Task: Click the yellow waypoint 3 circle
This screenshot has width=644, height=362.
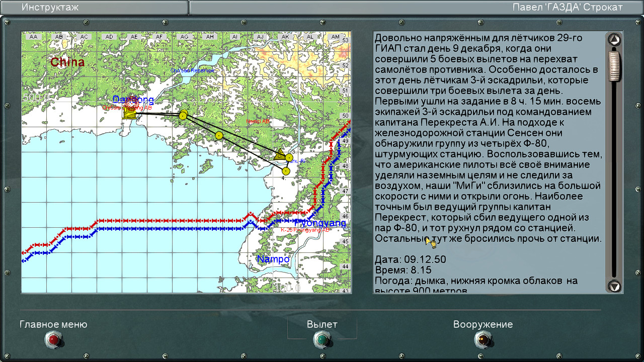Action: click(x=289, y=157)
